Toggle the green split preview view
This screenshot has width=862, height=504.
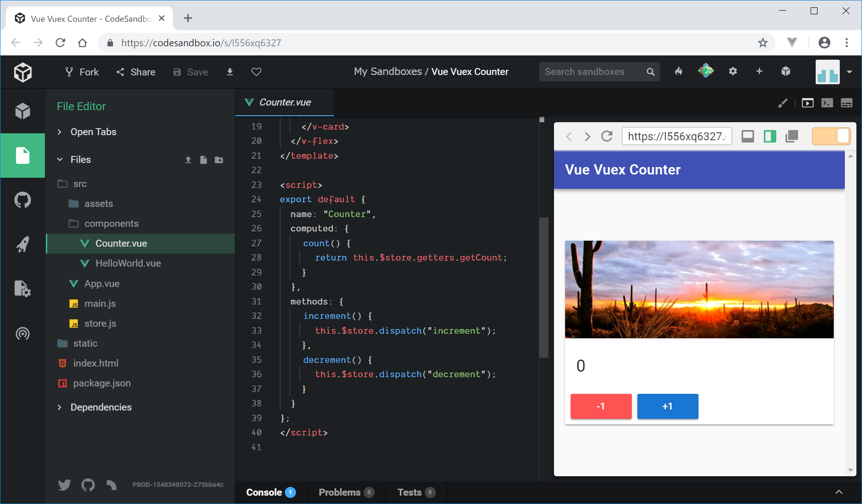pyautogui.click(x=770, y=137)
